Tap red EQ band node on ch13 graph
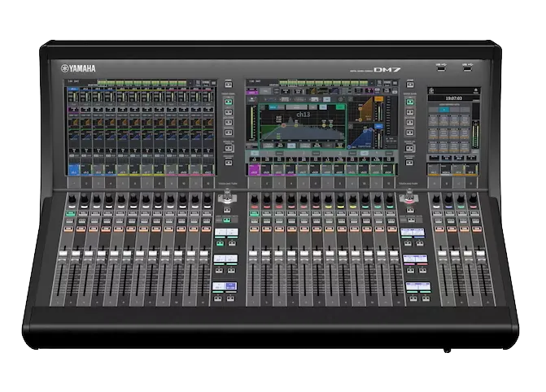546x392 pixels. [x=284, y=125]
